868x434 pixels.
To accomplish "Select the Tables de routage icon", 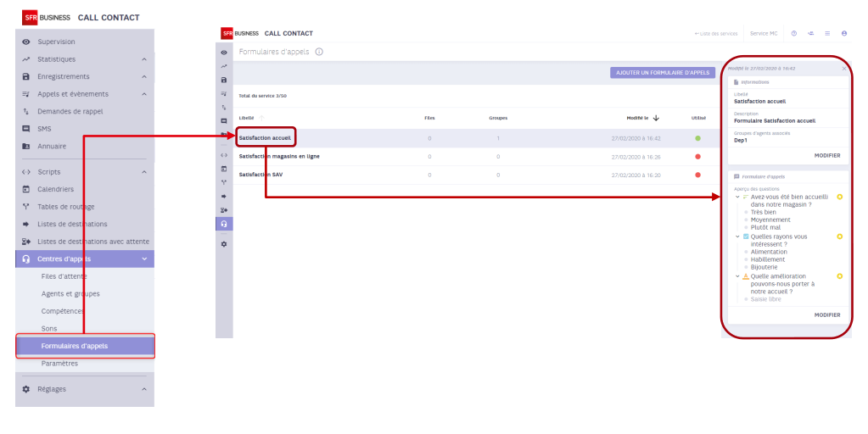I will pyautogui.click(x=26, y=207).
